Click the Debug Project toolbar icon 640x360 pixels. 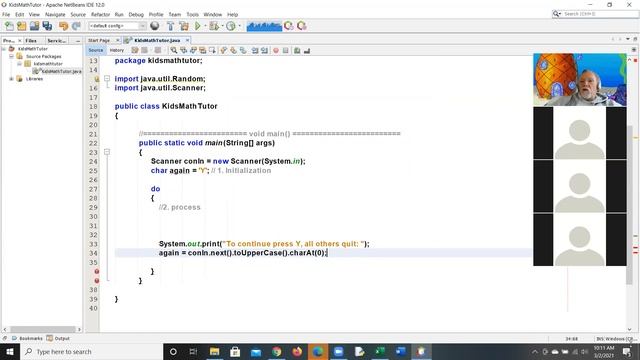pos(213,26)
